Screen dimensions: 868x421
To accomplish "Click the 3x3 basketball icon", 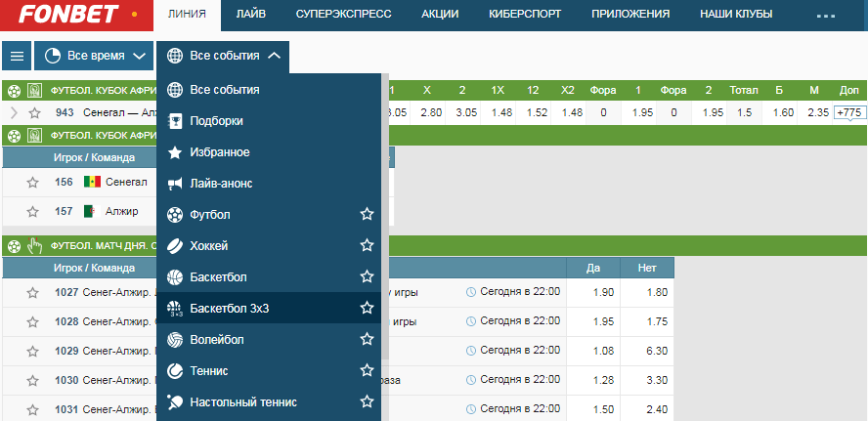I will (174, 308).
